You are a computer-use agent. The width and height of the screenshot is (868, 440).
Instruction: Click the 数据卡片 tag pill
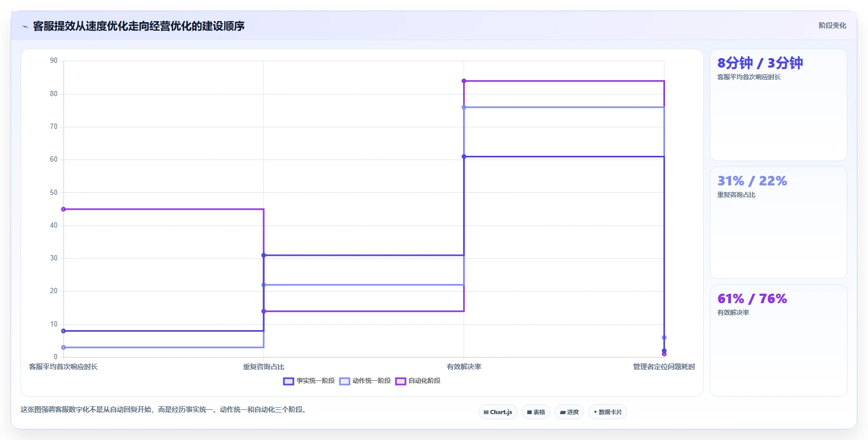[x=608, y=412]
